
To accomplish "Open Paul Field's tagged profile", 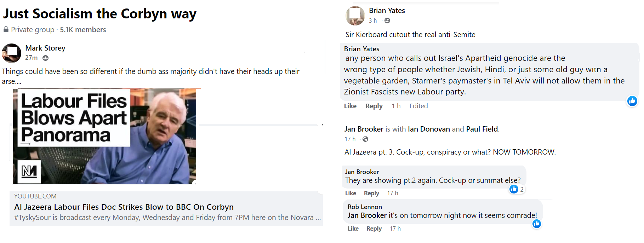I will click(482, 129).
